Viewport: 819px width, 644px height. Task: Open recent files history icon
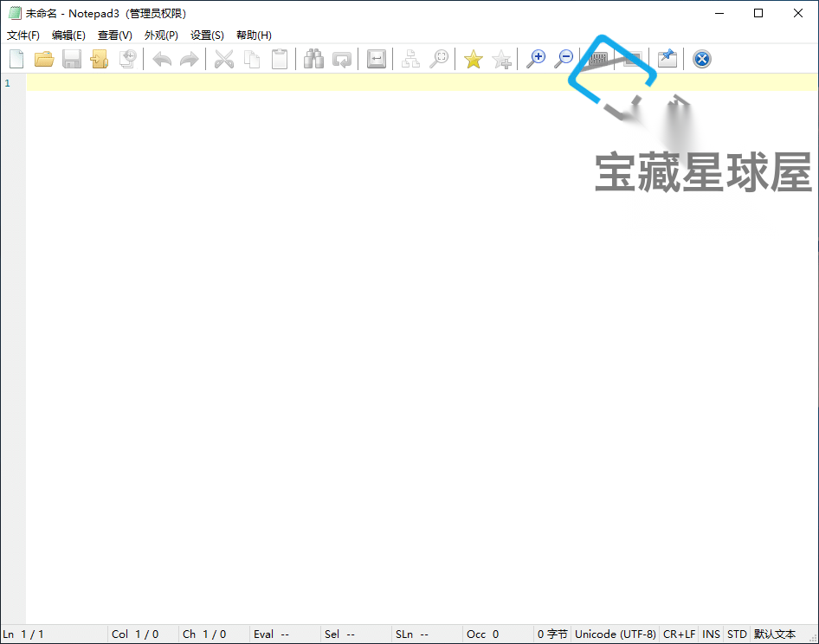point(127,59)
